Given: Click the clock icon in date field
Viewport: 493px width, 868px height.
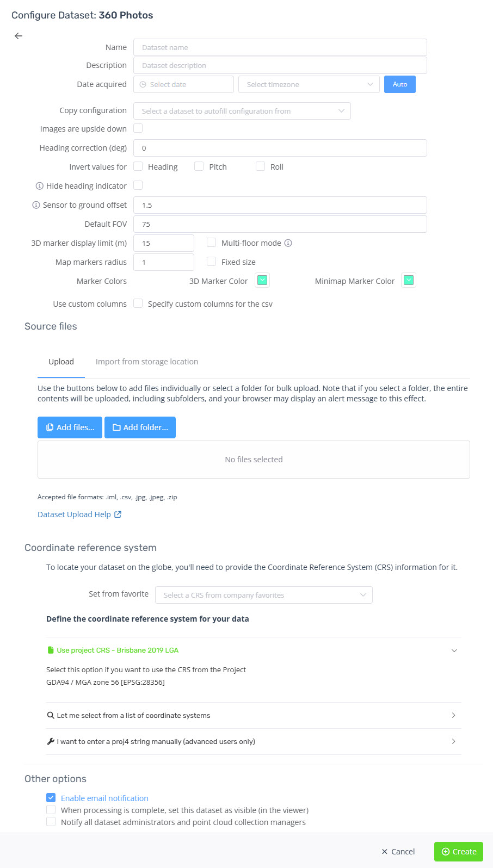Looking at the screenshot, I should click(x=143, y=84).
